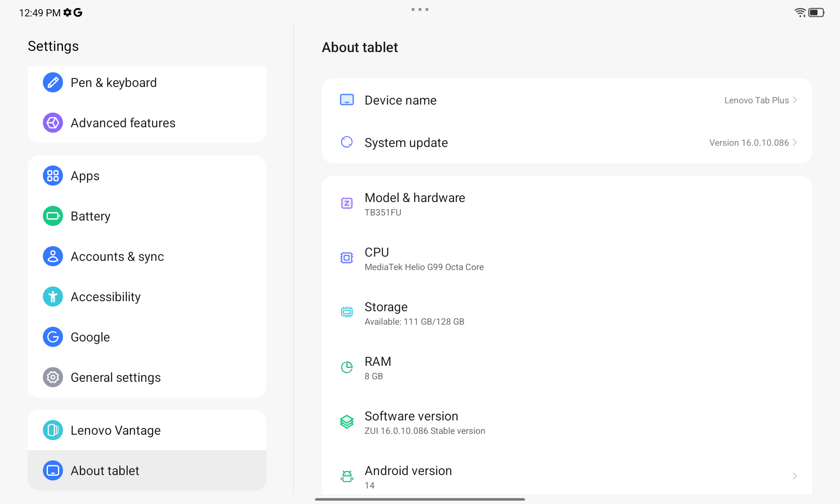Screen dimensions: 840x504
Task: Tap the Google G status bar icon
Action: (78, 13)
